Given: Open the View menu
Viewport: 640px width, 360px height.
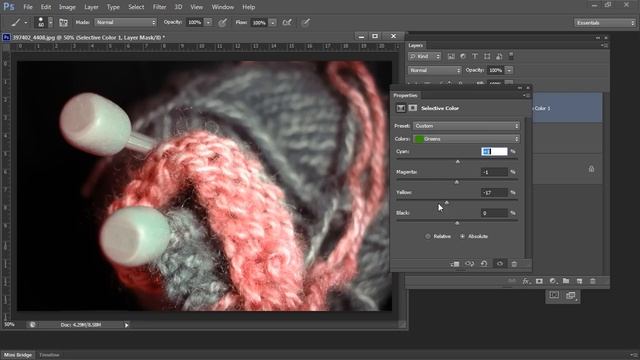Looking at the screenshot, I should (196, 7).
